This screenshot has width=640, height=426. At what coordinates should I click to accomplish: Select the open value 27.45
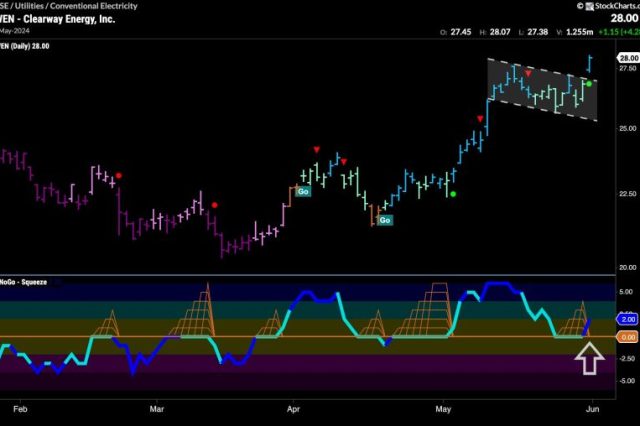tap(461, 32)
